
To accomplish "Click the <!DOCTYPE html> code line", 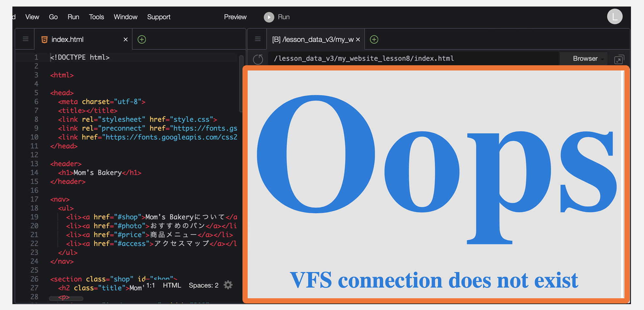I will coord(80,57).
